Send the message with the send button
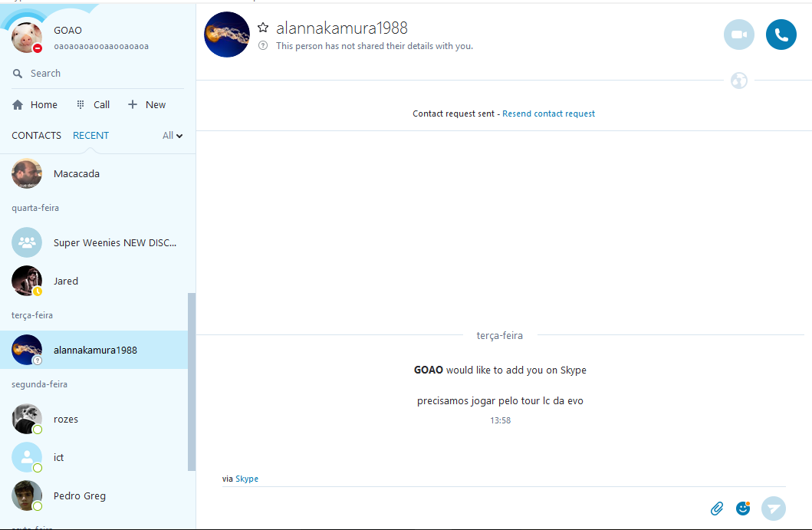The height and width of the screenshot is (530, 812). [x=774, y=509]
